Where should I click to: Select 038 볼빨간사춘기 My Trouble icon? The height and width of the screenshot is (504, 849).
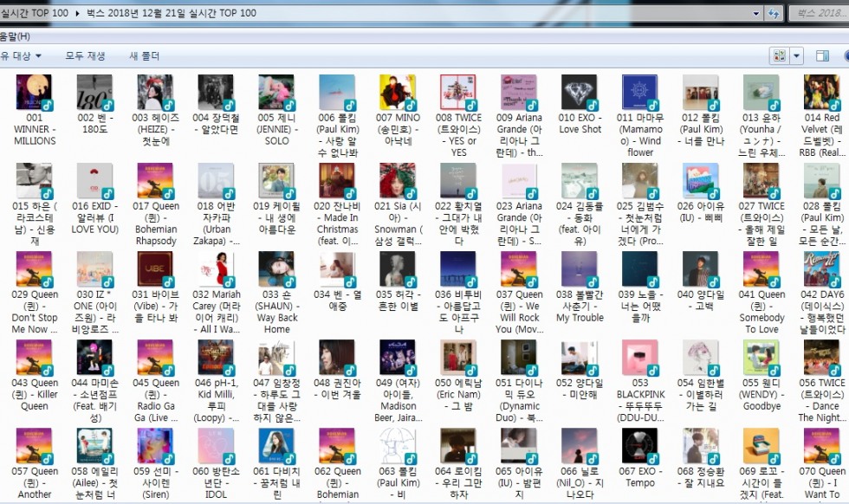click(580, 269)
